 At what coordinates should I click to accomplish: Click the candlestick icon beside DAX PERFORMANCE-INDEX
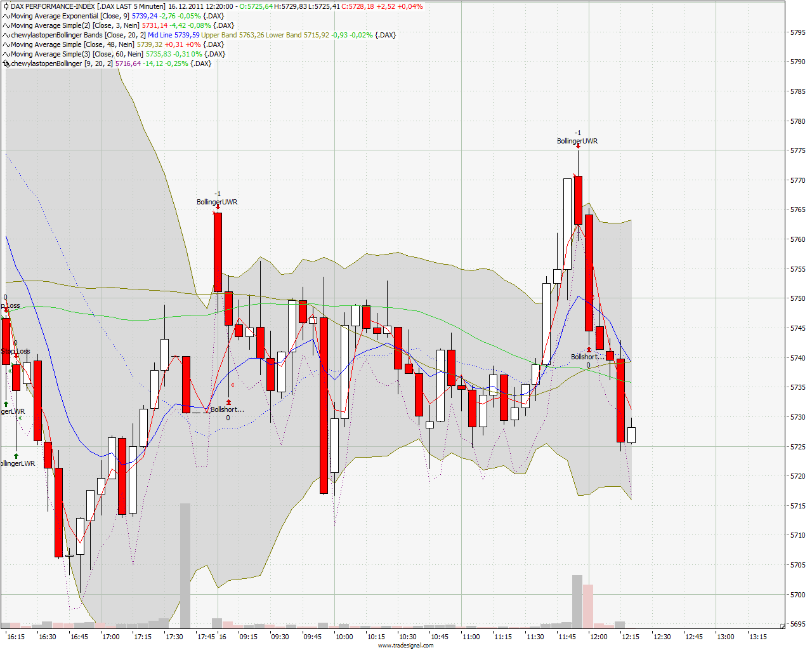coord(6,6)
